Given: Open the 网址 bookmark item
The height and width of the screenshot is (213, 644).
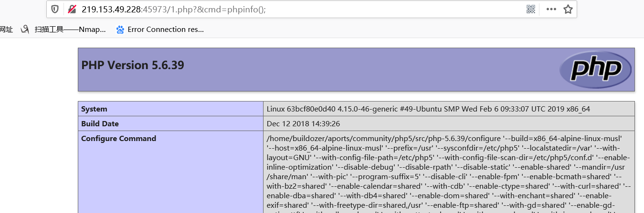Looking at the screenshot, I should coord(6,30).
